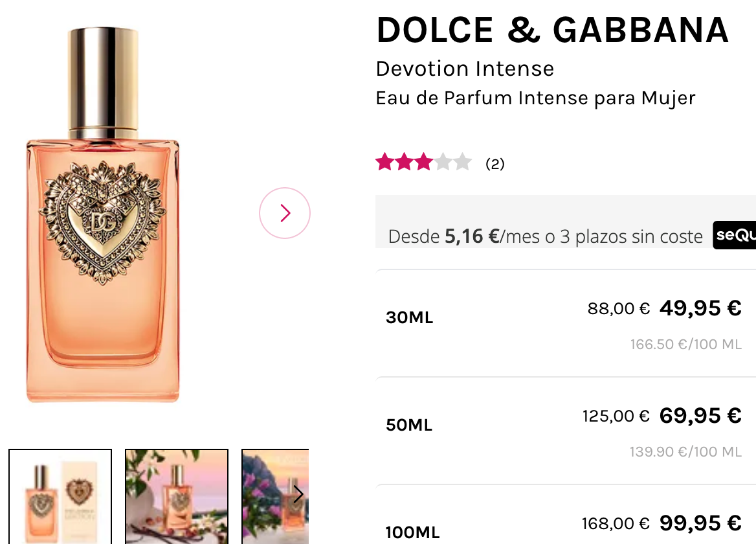
Task: Click the fourth grey rating star
Action: pyautogui.click(x=443, y=162)
